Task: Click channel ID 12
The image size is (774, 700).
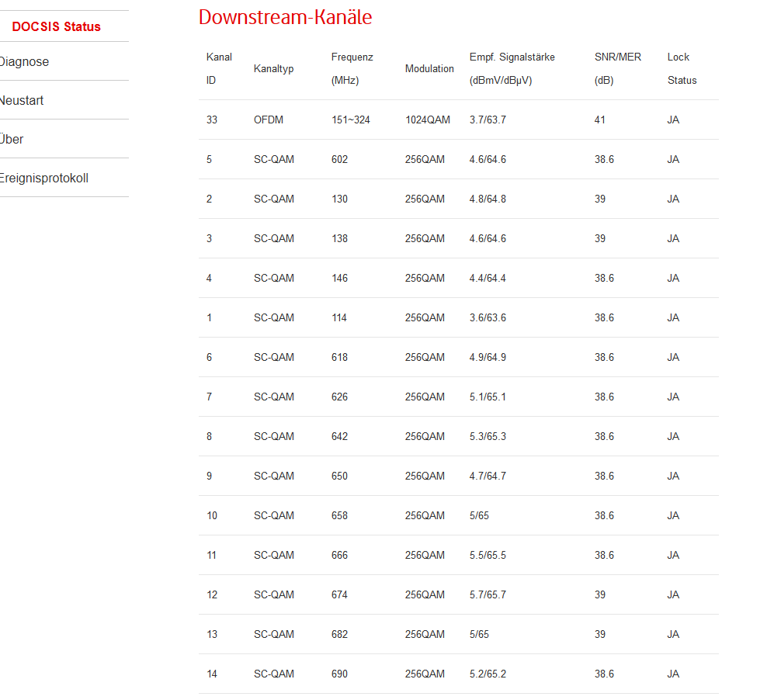Action: click(x=212, y=595)
